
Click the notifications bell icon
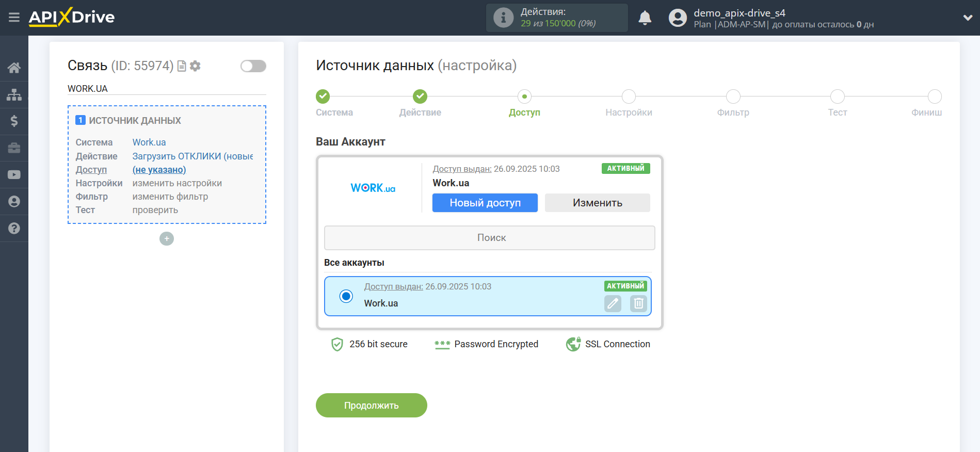click(x=645, y=18)
